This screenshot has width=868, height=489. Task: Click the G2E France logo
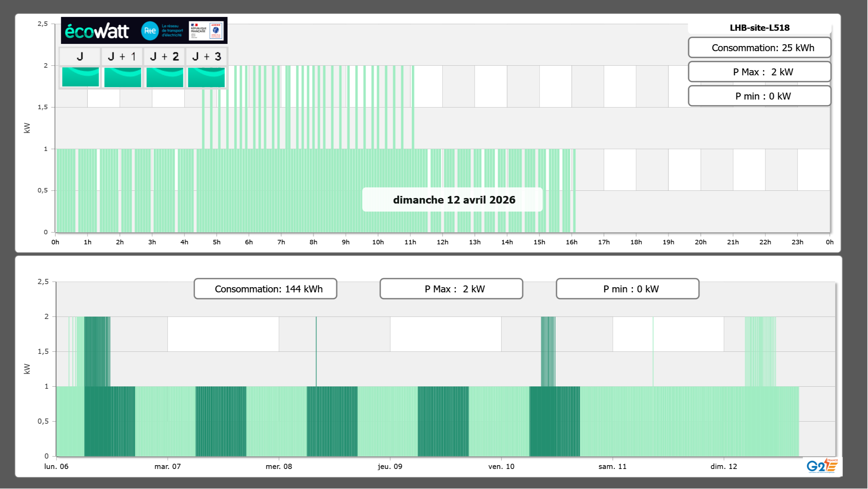(822, 466)
